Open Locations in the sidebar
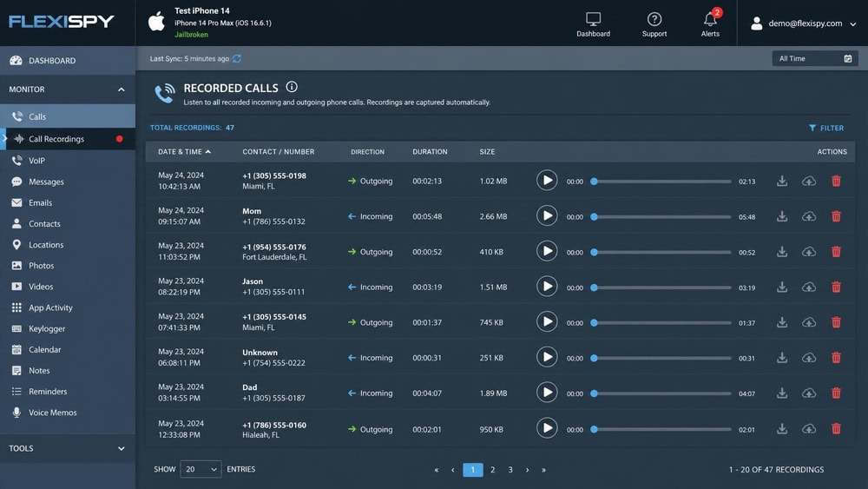 (68, 245)
